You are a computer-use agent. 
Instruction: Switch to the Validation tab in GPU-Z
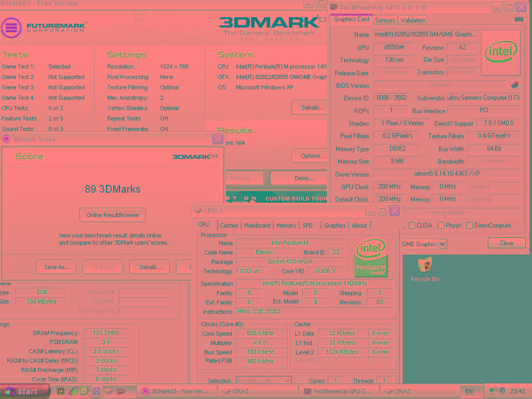(x=413, y=20)
